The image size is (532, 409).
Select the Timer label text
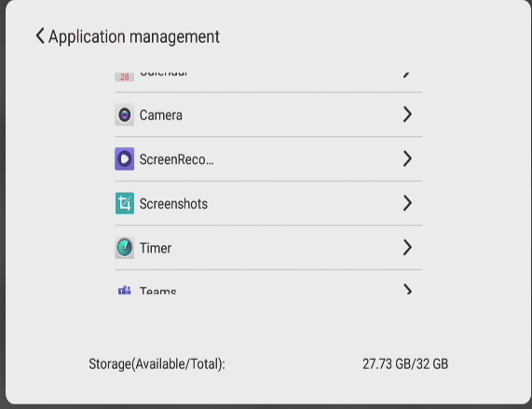pos(156,248)
